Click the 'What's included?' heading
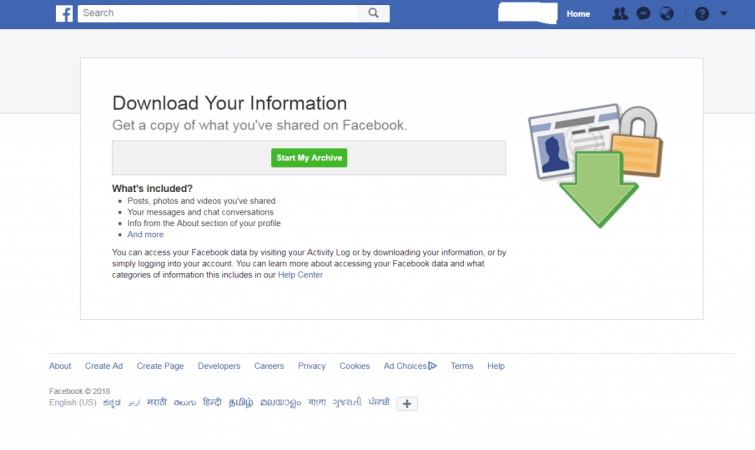755x450 pixels. point(152,188)
